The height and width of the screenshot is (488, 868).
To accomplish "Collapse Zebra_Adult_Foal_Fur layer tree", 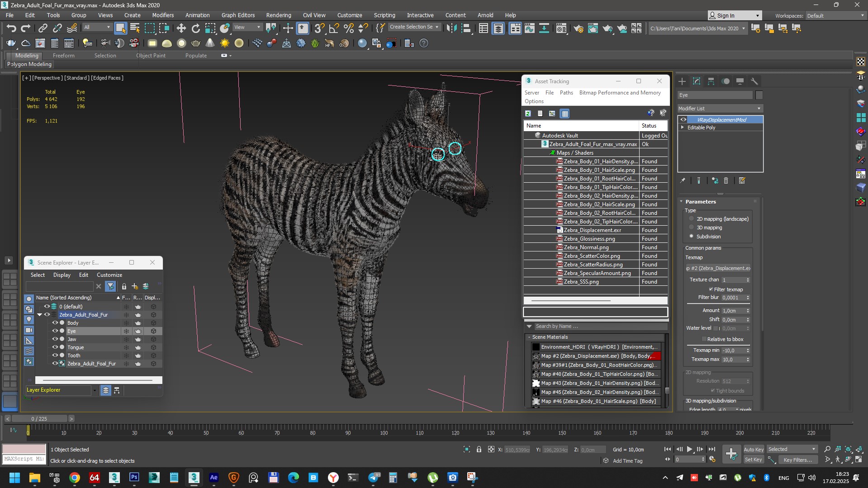I will (x=39, y=315).
